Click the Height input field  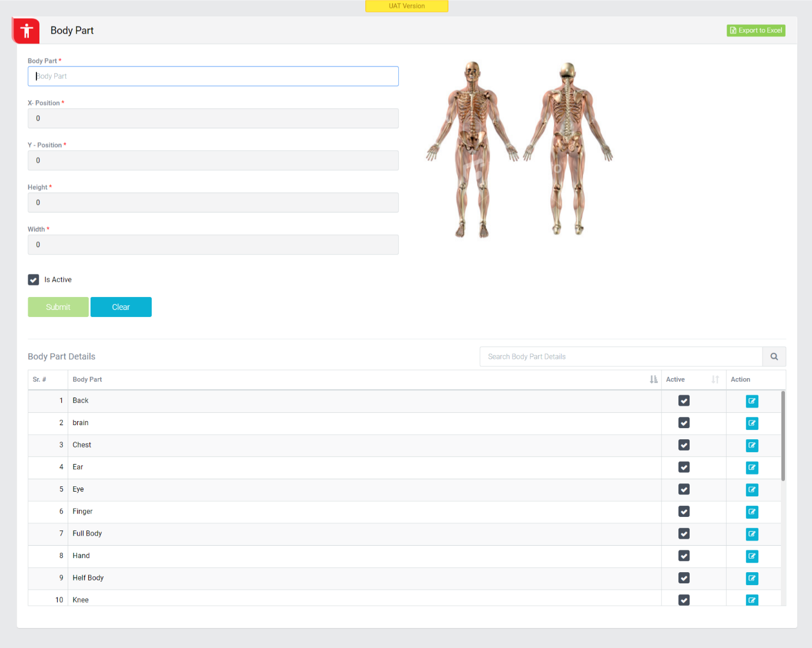point(213,203)
